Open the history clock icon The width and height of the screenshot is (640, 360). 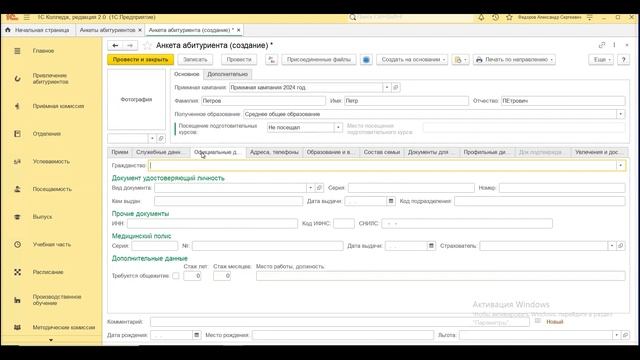[495, 18]
